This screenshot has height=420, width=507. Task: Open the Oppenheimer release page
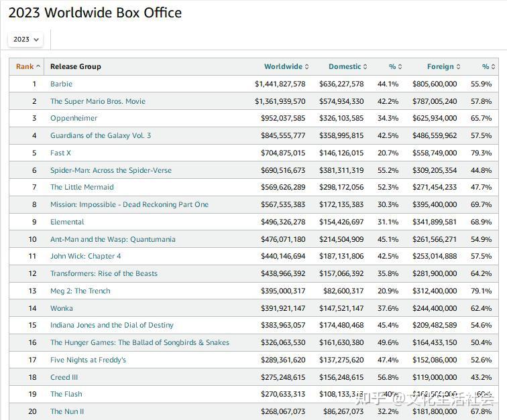point(74,119)
